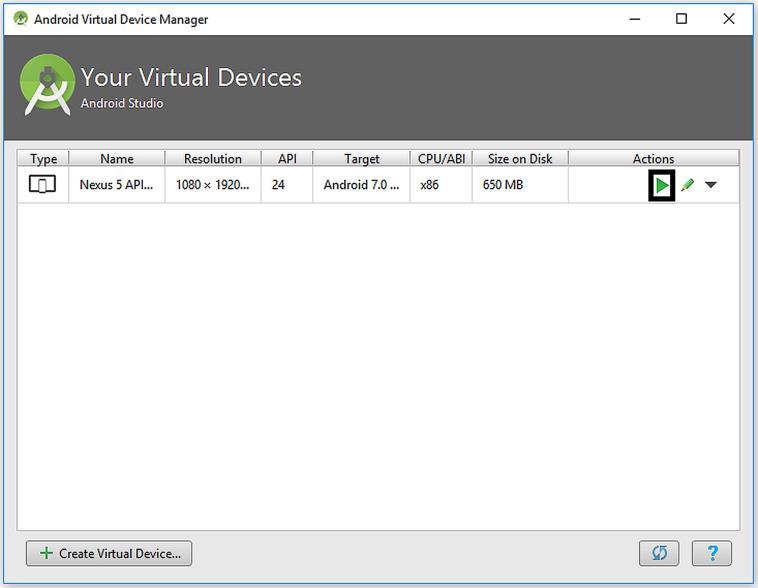Image resolution: width=758 pixels, height=588 pixels.
Task: Maximize the Android Virtual Device Manager window
Action: tap(681, 19)
